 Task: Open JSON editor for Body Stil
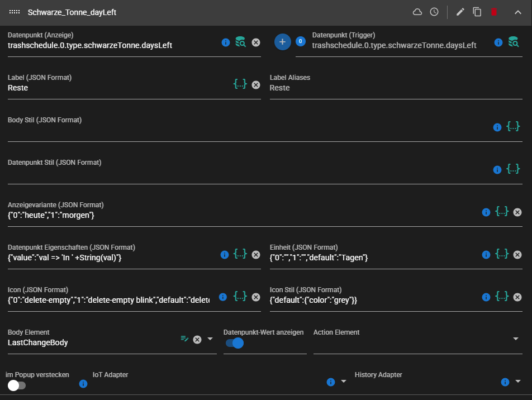(x=513, y=127)
